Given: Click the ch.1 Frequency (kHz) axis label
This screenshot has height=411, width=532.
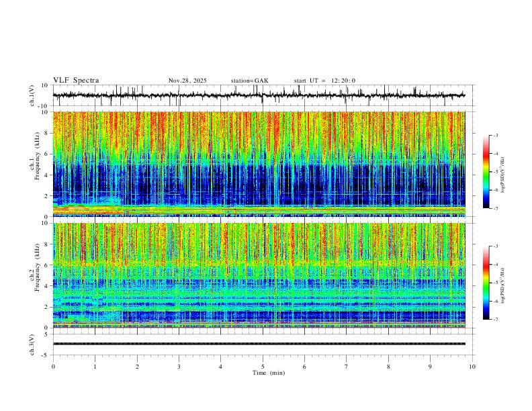Looking at the screenshot, I should coord(35,156).
